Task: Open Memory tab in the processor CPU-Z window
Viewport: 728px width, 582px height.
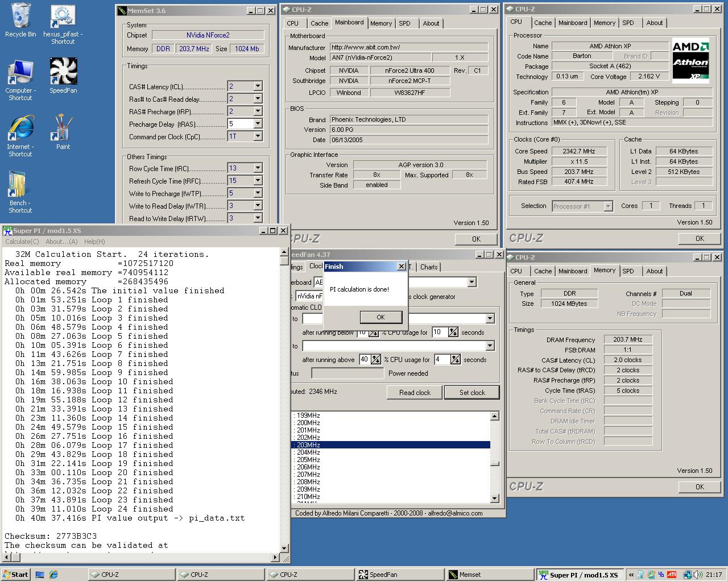Action: click(x=605, y=23)
